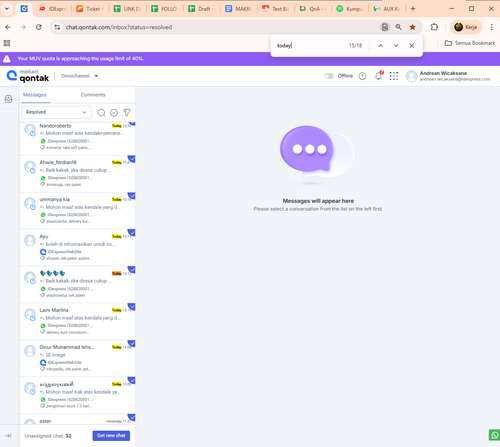Switch to the Ticket browser tab

pyautogui.click(x=90, y=9)
